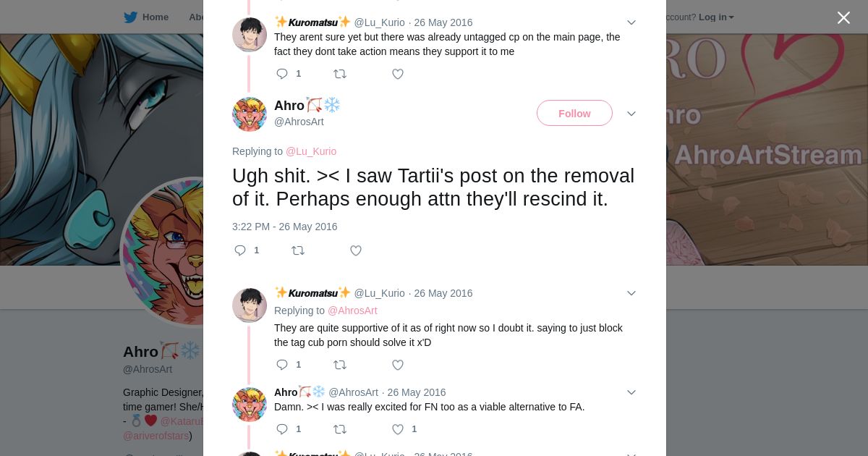868x456 pixels.
Task: Retweet Ahro's "Damn" tweet about FN
Action: click(x=339, y=429)
